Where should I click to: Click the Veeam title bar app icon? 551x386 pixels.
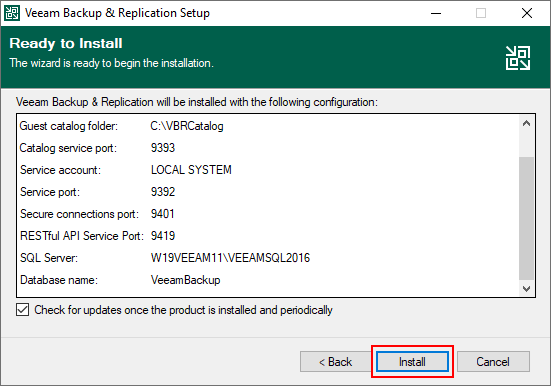[12, 13]
